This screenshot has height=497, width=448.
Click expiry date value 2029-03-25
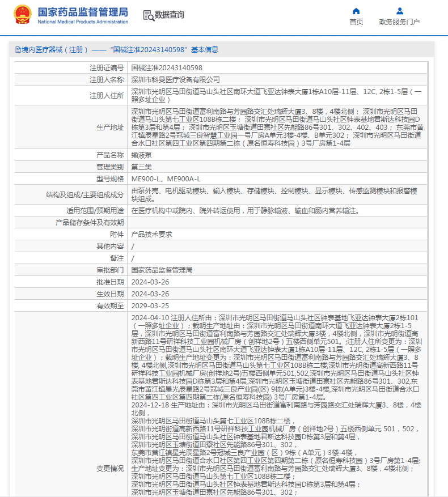150,306
